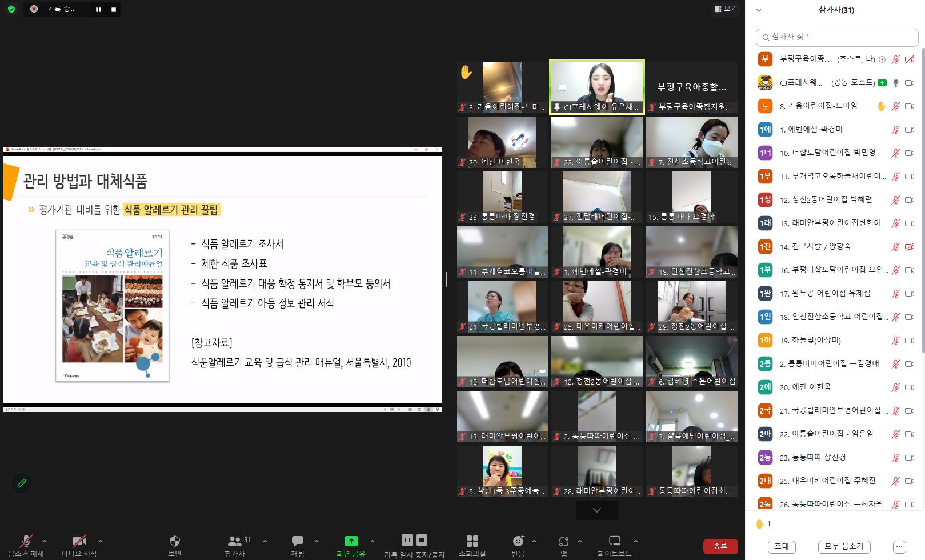Viewport: 925px width, 560px height.
Task: Click the raised hand icon in 키움어린이집 row
Action: coord(882,106)
